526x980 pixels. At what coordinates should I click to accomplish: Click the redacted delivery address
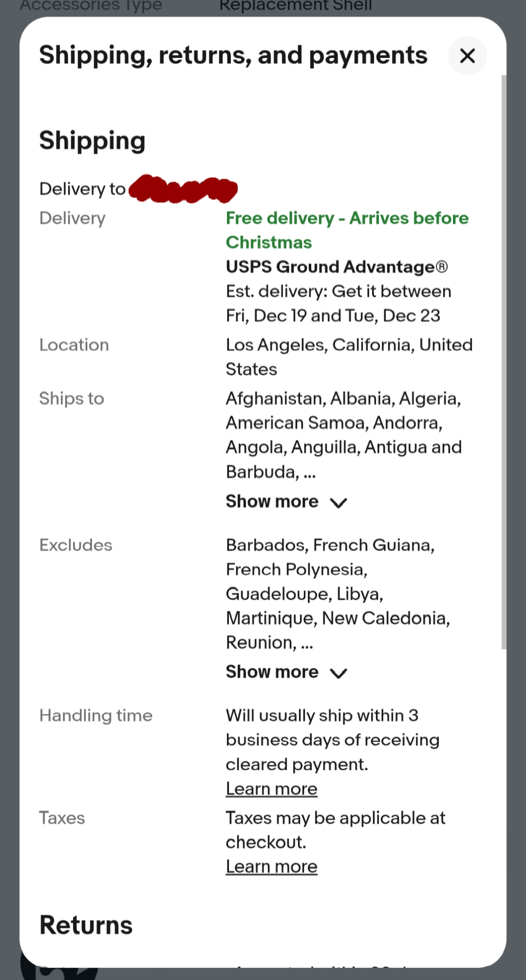point(183,189)
